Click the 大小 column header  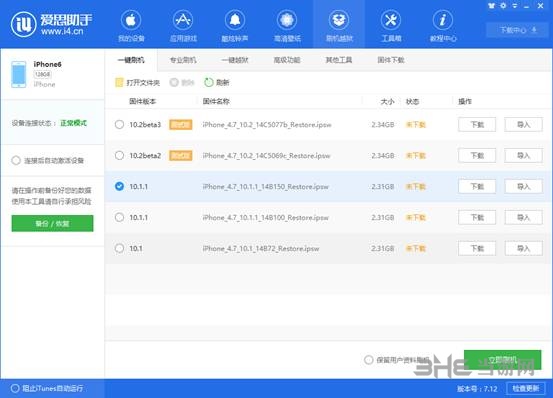click(387, 102)
